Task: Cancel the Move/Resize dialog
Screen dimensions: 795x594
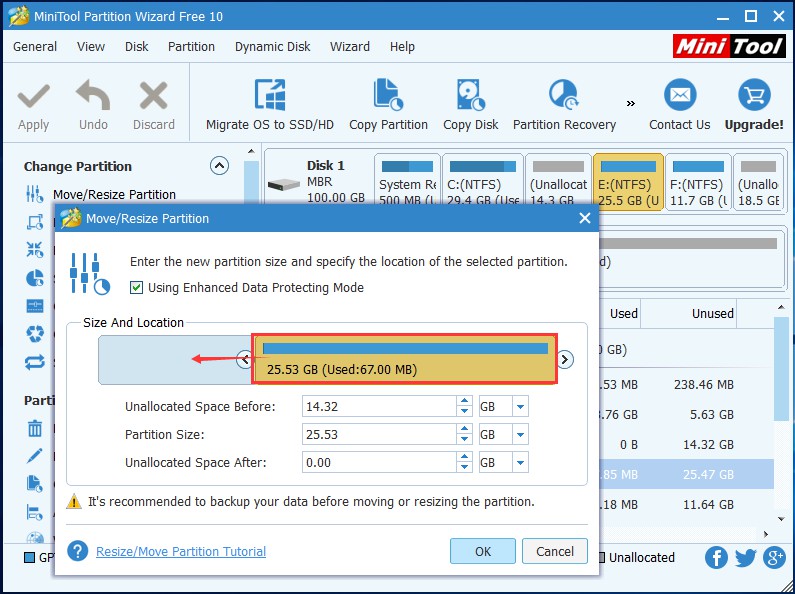Action: [x=555, y=551]
